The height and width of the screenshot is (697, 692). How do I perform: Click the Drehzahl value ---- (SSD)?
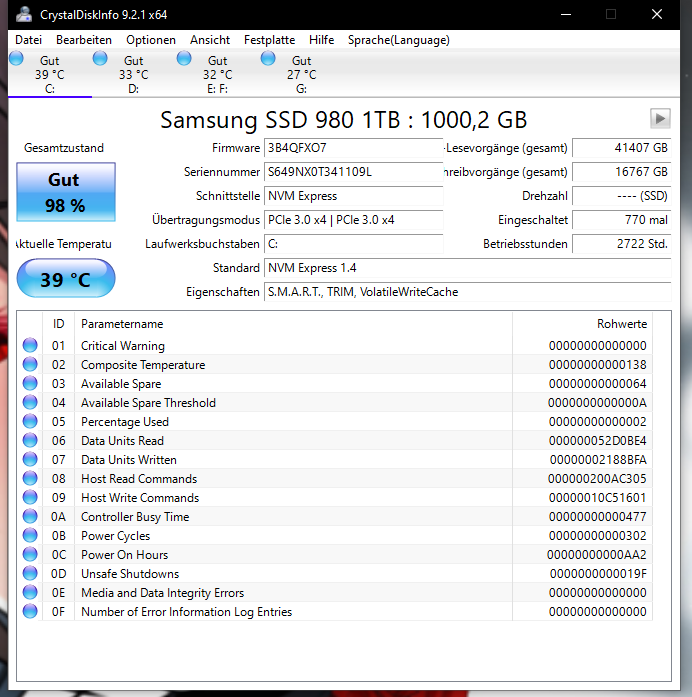(622, 196)
